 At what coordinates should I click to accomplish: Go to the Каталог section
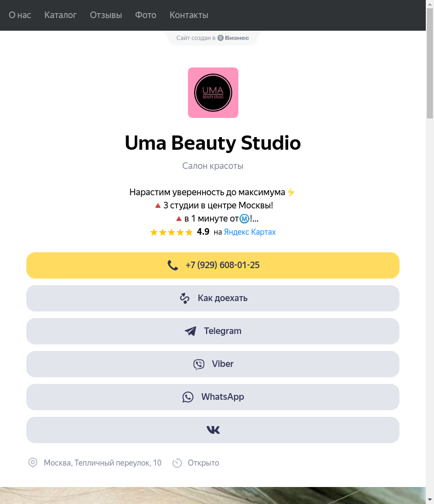pos(60,15)
